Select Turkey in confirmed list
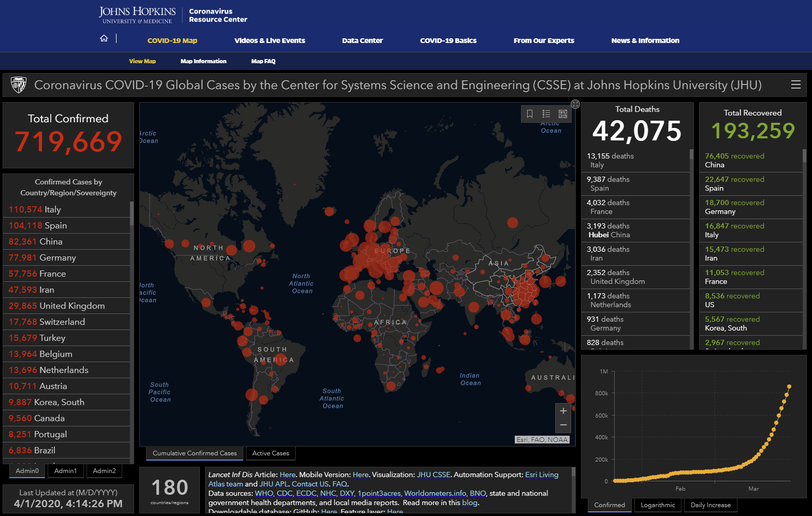812x516 pixels. [66, 338]
